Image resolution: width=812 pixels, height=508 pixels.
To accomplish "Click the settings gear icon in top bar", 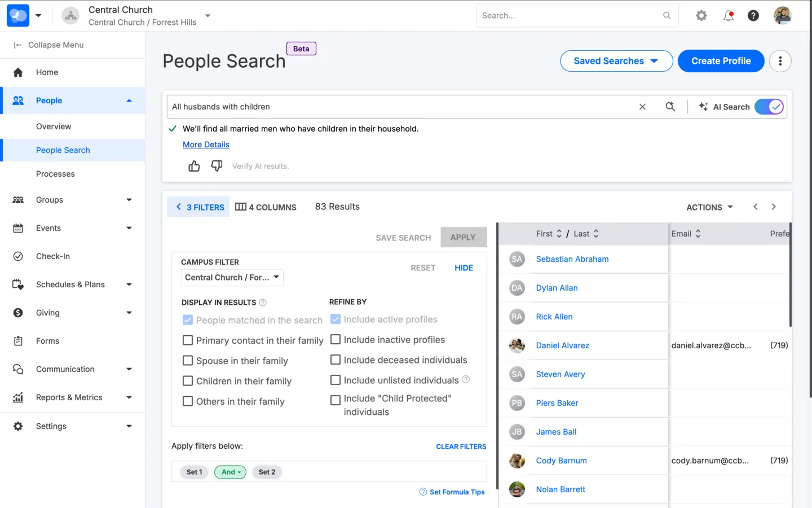I will 701,16.
